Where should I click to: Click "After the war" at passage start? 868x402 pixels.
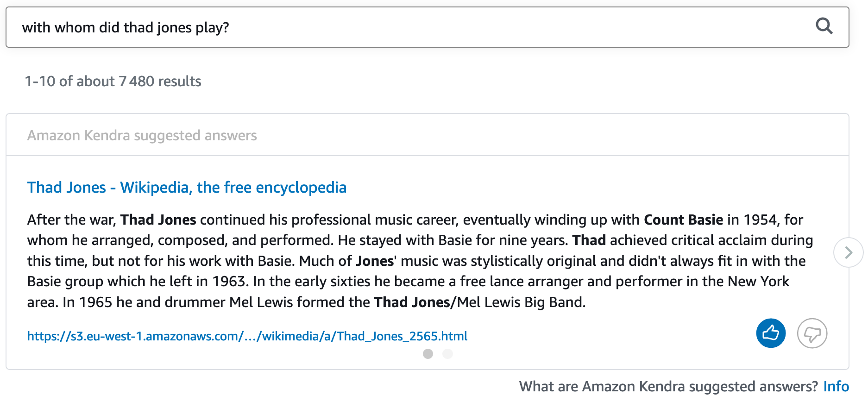(x=71, y=220)
